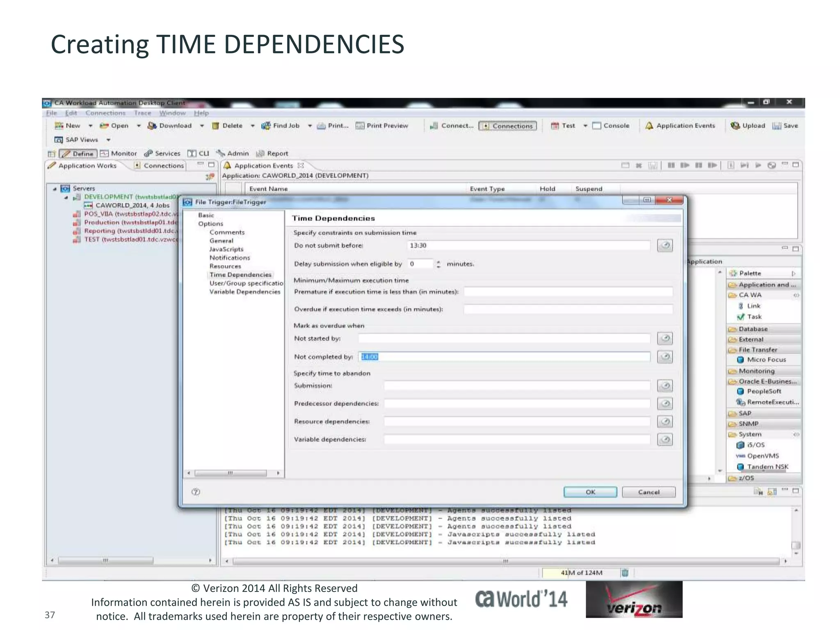Select Notifications in the options tree

230,258
